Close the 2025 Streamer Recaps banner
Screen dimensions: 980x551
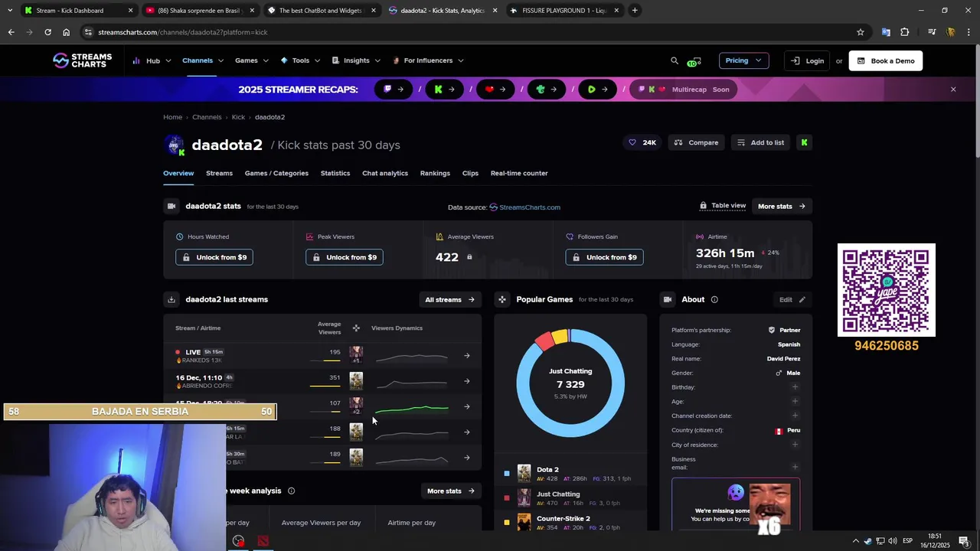[x=953, y=90]
